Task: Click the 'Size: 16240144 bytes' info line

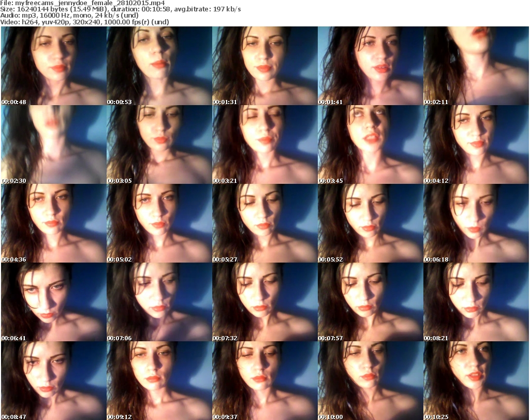Action: 121,9
